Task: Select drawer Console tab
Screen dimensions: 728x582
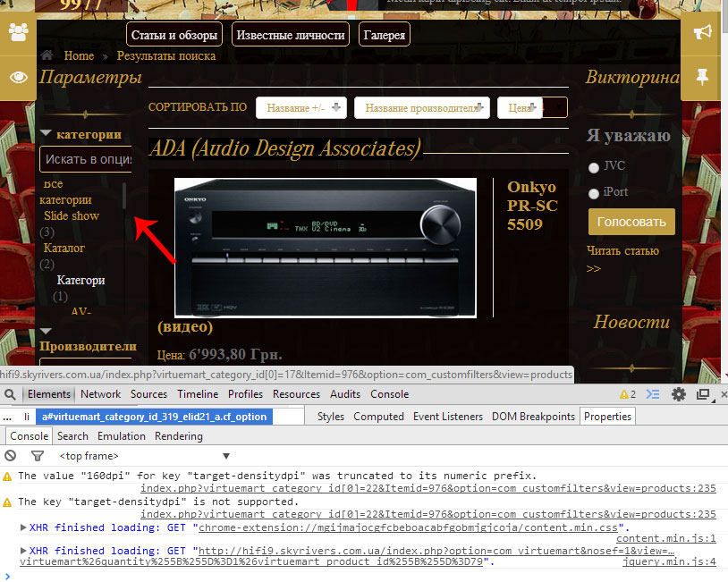Action: coord(29,436)
